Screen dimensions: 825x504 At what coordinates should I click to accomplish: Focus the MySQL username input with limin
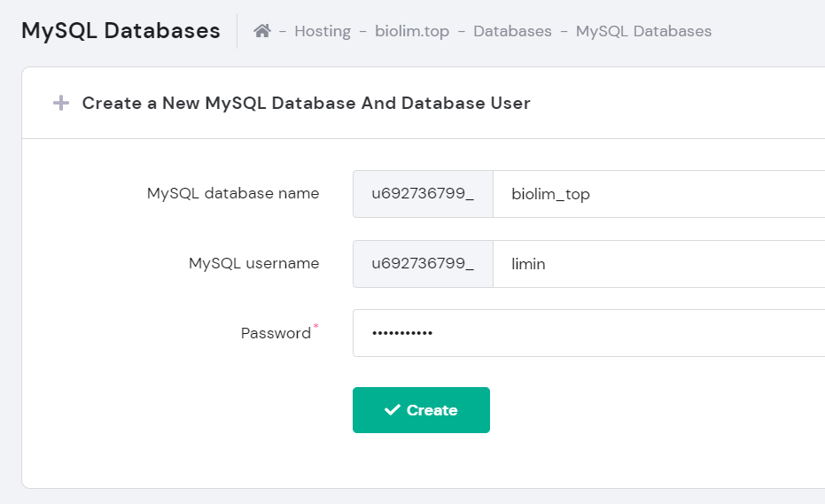click(x=658, y=264)
